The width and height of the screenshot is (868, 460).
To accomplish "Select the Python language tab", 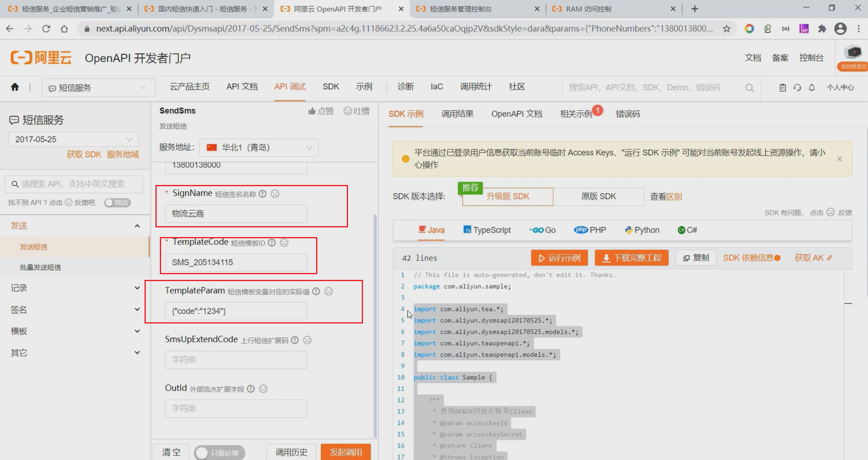I will 642,230.
